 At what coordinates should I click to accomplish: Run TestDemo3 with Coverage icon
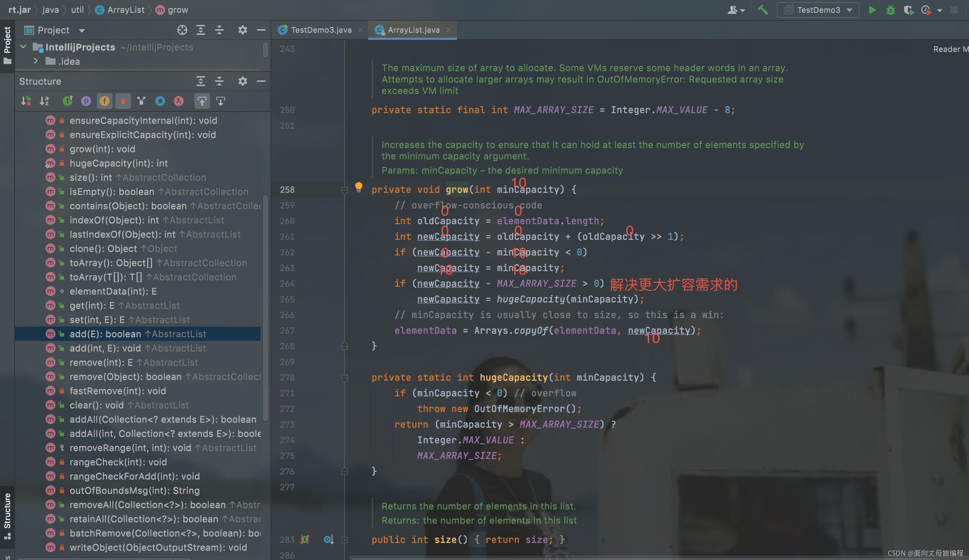coord(909,10)
